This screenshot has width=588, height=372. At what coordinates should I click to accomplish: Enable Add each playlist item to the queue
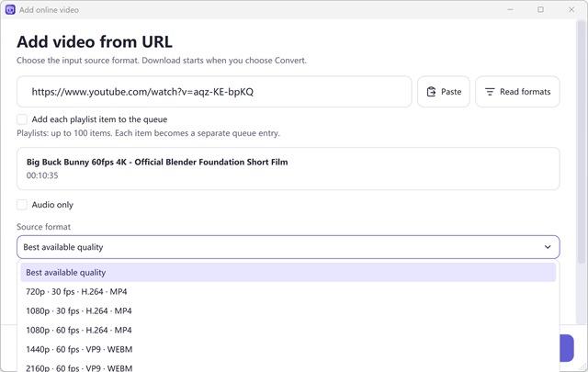[x=22, y=119]
